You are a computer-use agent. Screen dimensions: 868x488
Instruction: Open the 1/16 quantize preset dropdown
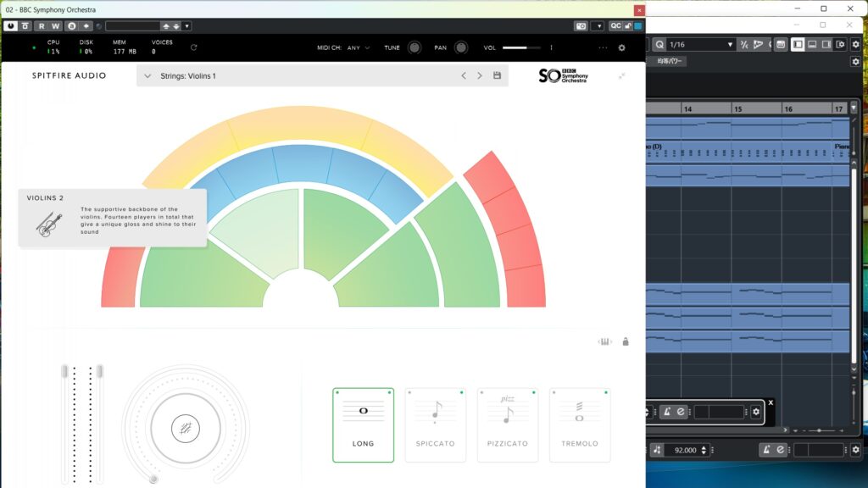coord(701,44)
